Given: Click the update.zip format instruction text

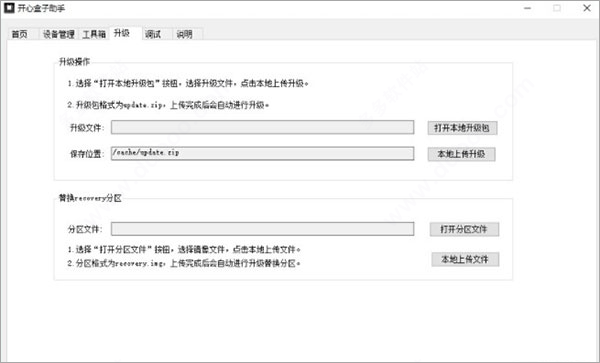Looking at the screenshot, I should (168, 105).
